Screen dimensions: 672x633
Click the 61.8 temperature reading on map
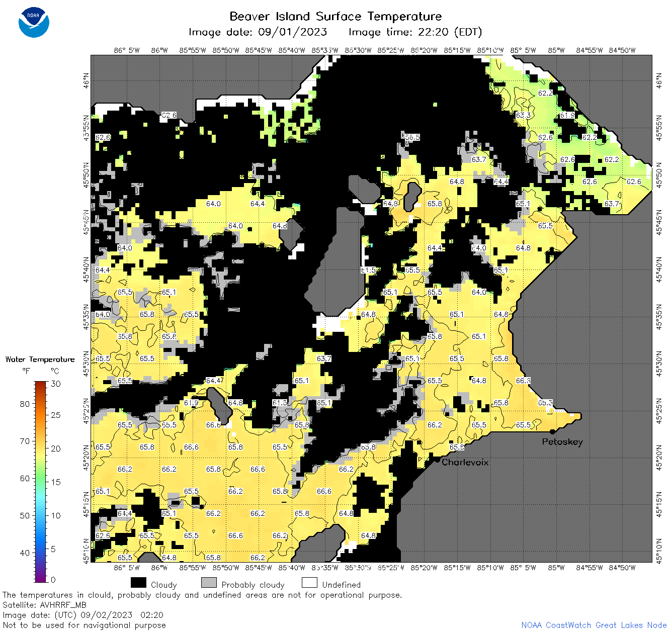click(x=567, y=115)
